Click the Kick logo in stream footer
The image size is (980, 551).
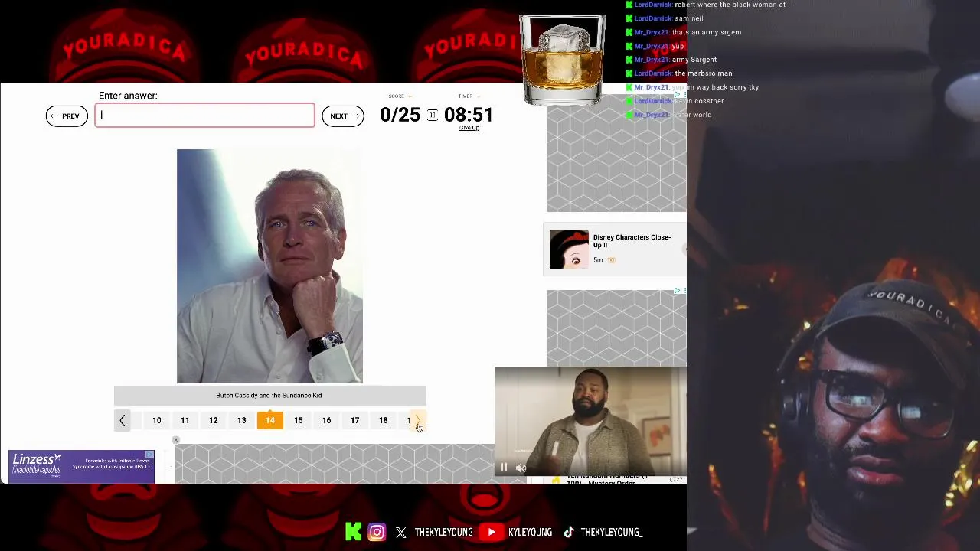pyautogui.click(x=353, y=532)
